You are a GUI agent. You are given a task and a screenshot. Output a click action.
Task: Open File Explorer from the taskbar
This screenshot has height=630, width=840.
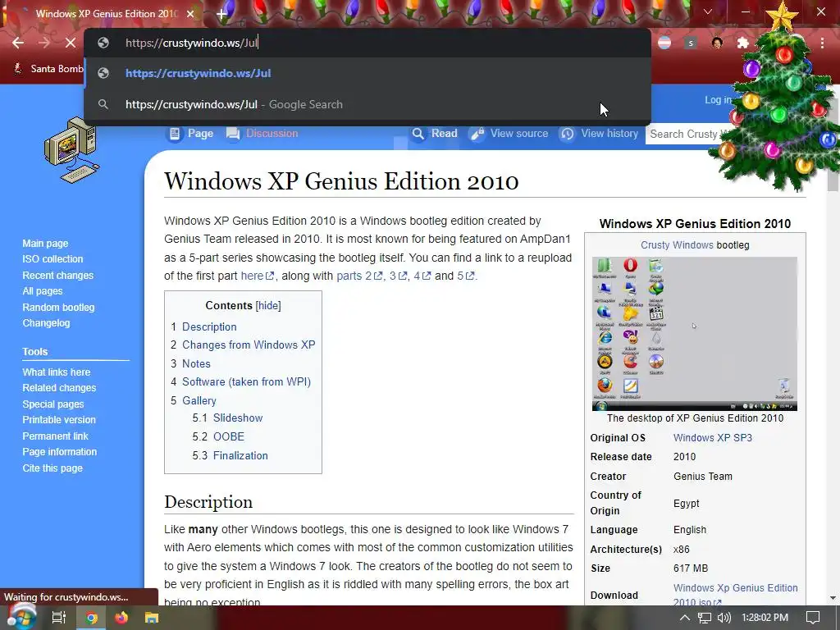coord(152,618)
